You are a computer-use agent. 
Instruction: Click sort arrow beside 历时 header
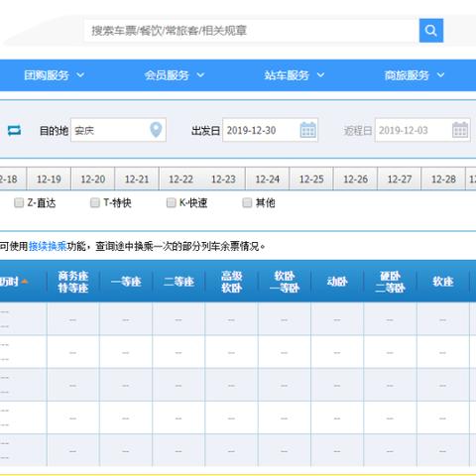coord(24,282)
